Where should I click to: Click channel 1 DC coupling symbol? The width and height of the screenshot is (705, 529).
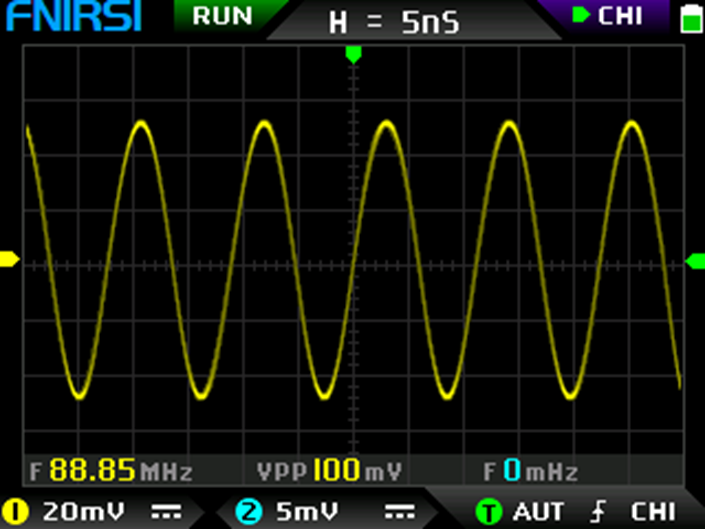(x=166, y=512)
